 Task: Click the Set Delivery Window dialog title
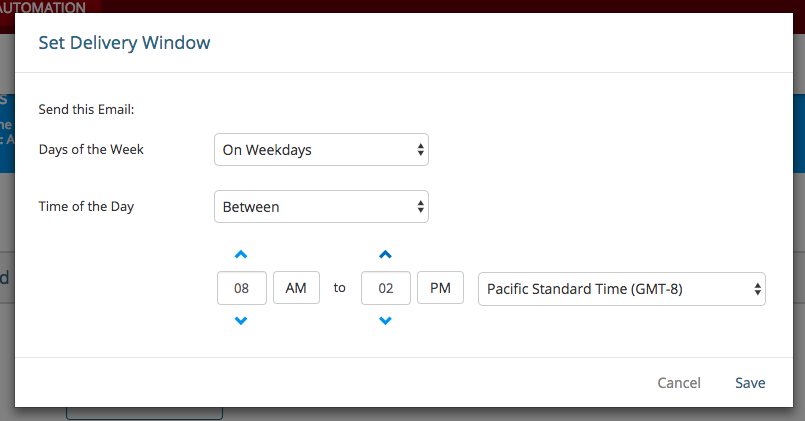124,43
